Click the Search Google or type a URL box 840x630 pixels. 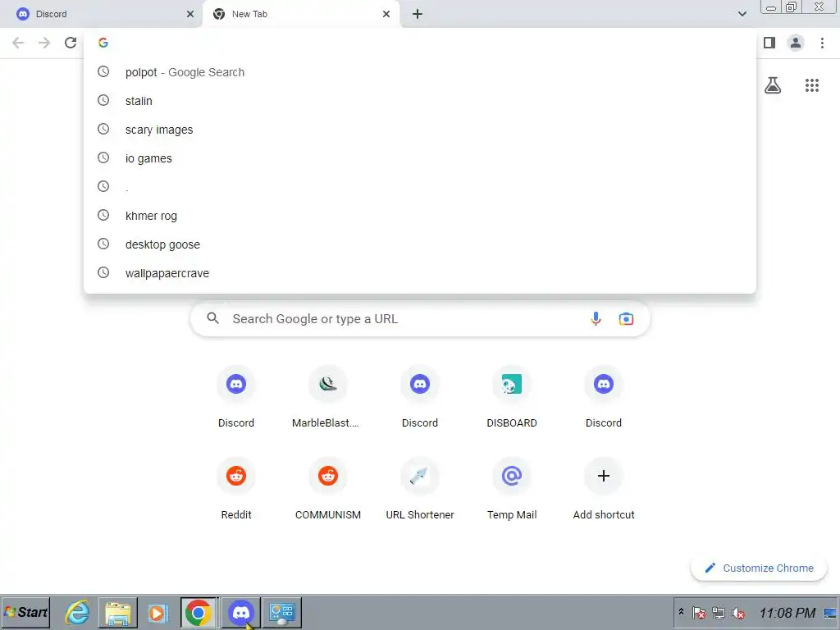[420, 319]
